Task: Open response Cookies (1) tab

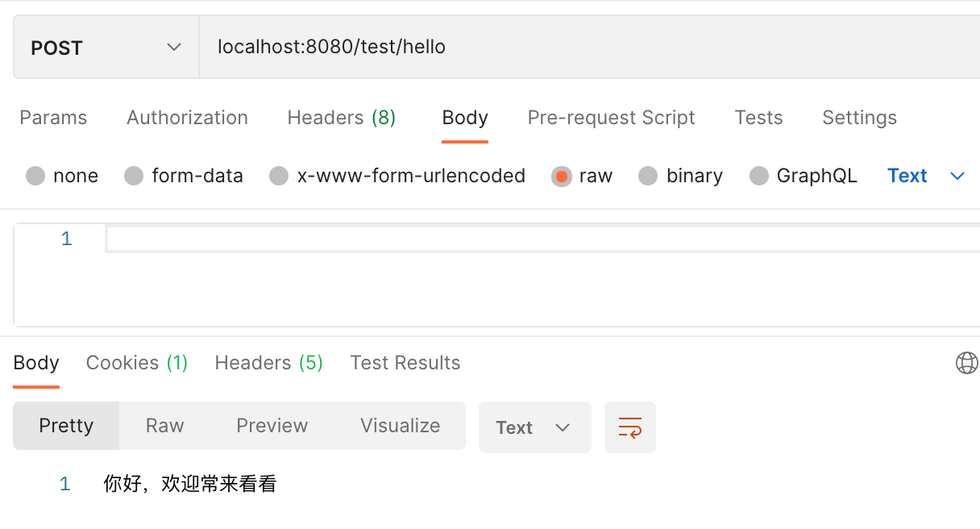Action: point(137,363)
